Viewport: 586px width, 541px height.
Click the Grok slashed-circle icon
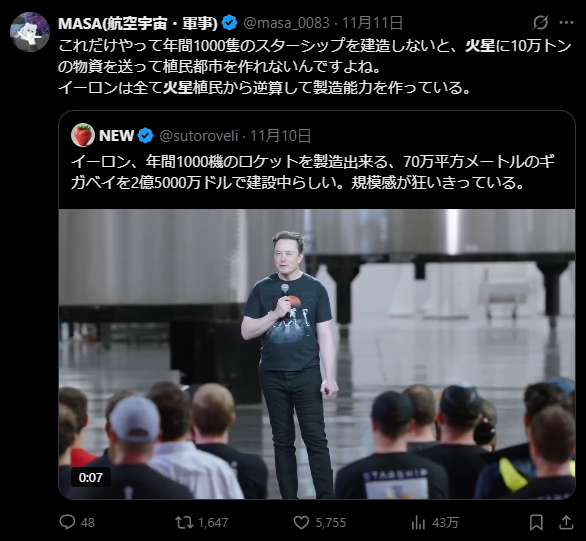pyautogui.click(x=540, y=23)
